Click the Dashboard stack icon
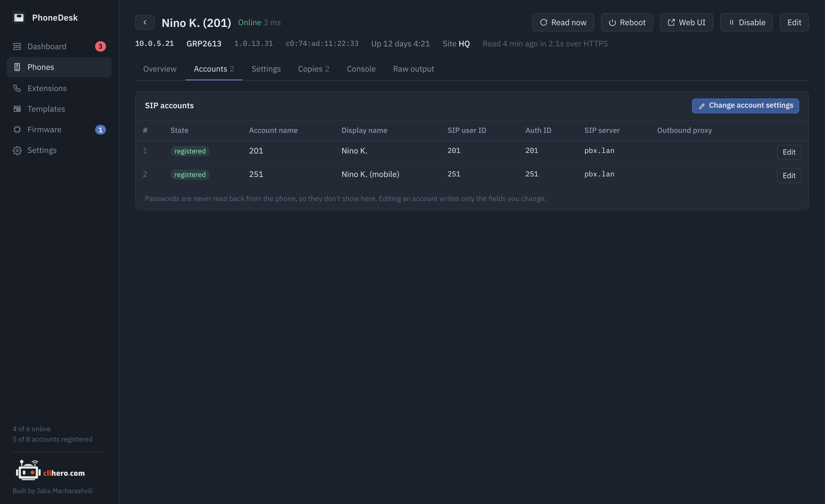The image size is (825, 504). 17,46
